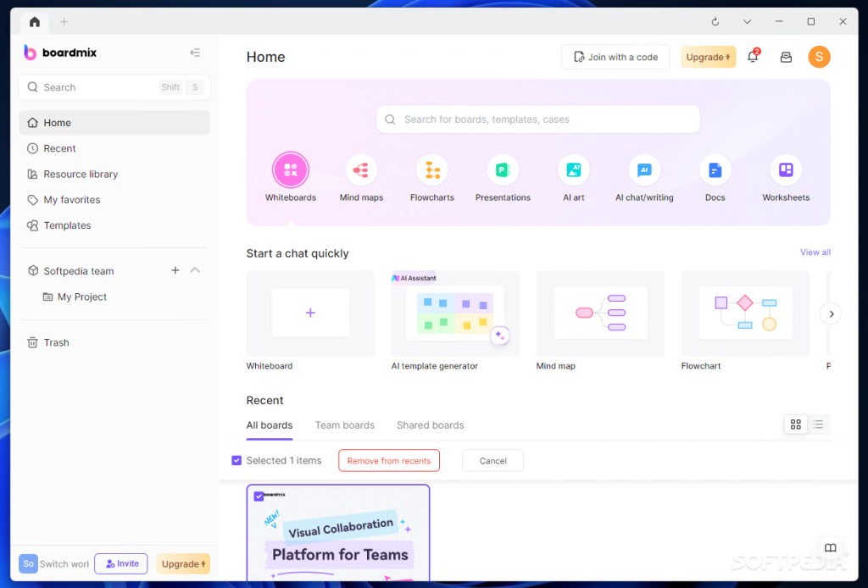Deselect the board thumbnail checkbox
Image resolution: width=868 pixels, height=588 pixels.
coord(259,496)
